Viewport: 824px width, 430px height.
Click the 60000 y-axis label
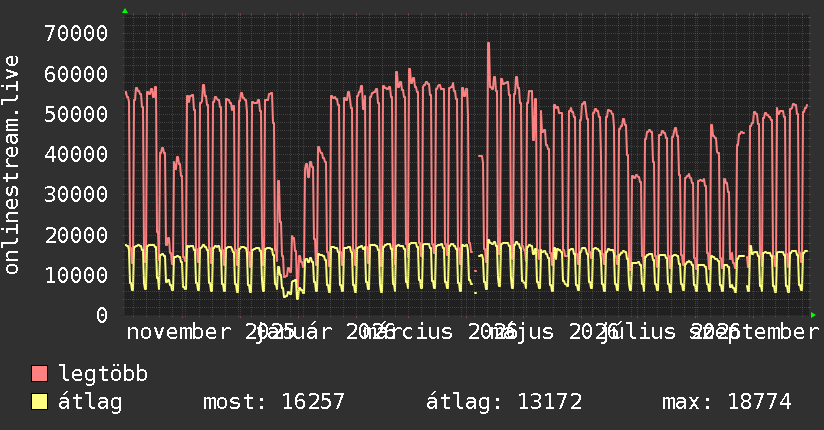76,74
